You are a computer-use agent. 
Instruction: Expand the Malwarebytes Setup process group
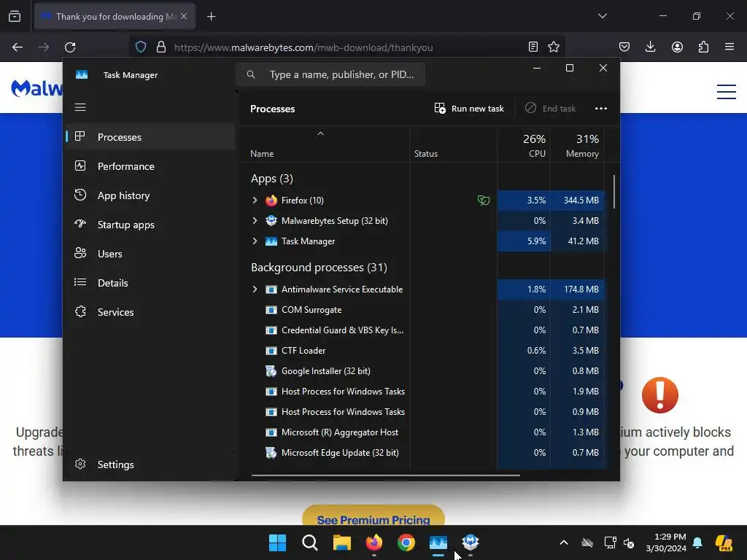[255, 220]
